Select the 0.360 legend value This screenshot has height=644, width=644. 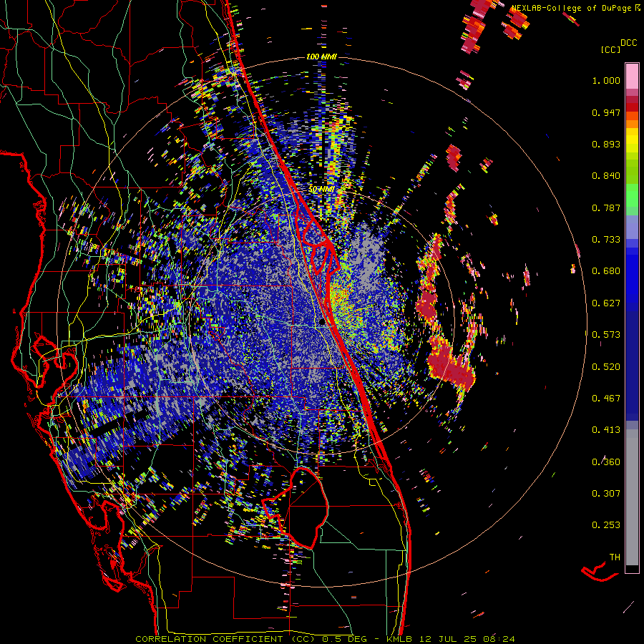click(606, 462)
